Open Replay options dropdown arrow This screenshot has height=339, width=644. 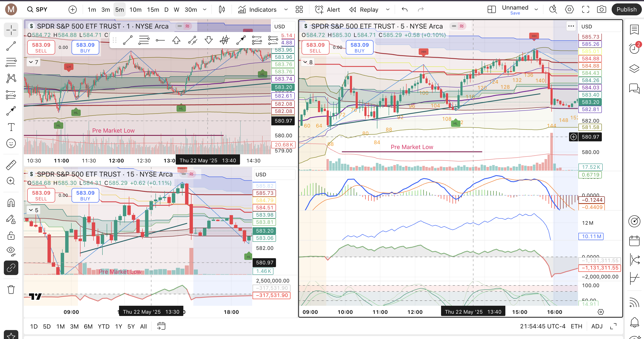[x=388, y=10]
